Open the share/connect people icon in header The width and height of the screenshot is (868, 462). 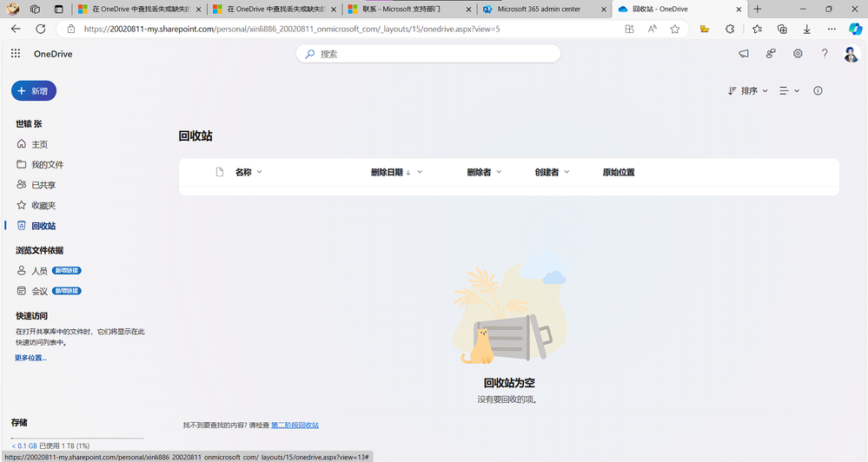coord(771,54)
